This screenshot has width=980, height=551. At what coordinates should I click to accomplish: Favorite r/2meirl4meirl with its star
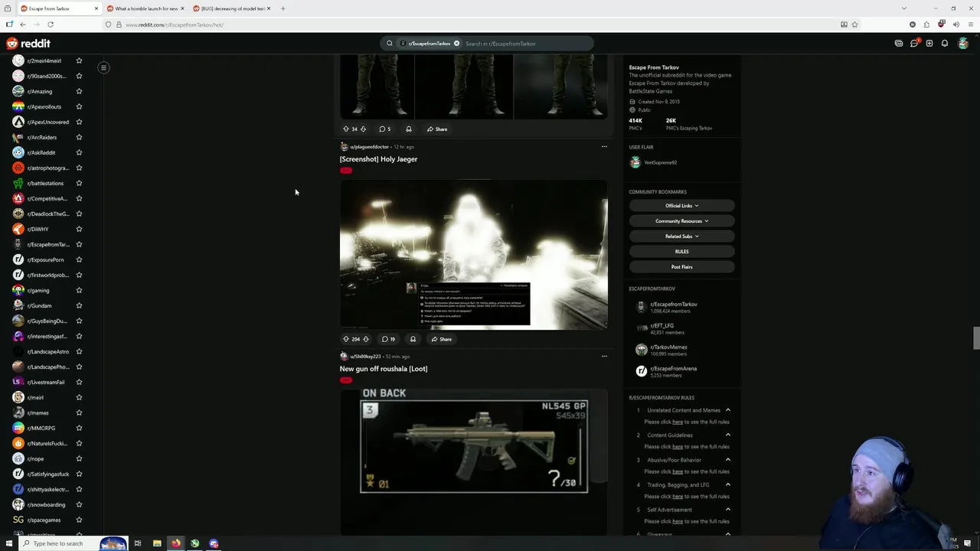coord(79,60)
